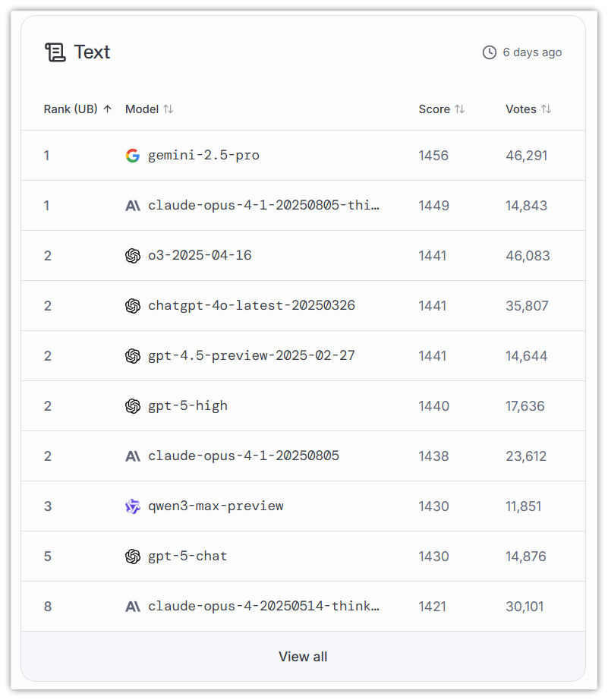Click the Rank (UB) column header
The width and height of the screenshot is (608, 700).
click(x=71, y=109)
